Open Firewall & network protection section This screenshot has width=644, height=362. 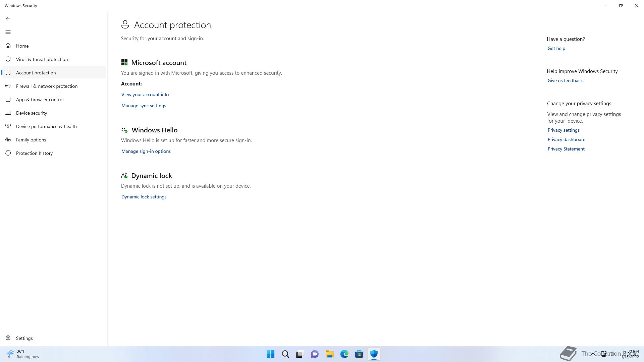pos(54,86)
